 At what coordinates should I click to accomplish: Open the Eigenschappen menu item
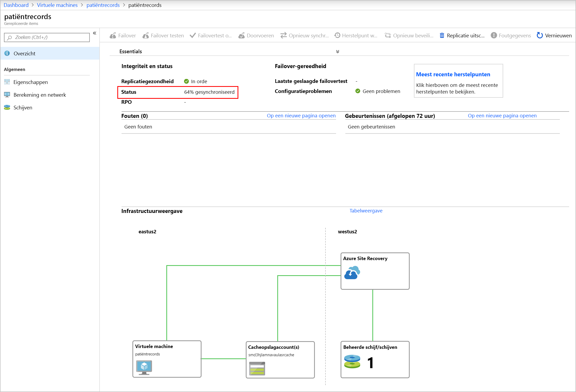(31, 82)
